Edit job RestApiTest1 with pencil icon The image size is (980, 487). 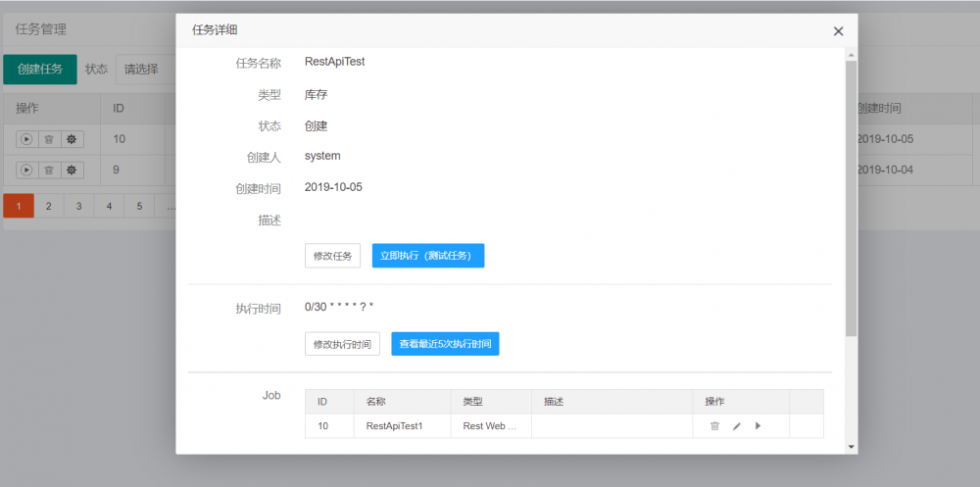click(736, 425)
